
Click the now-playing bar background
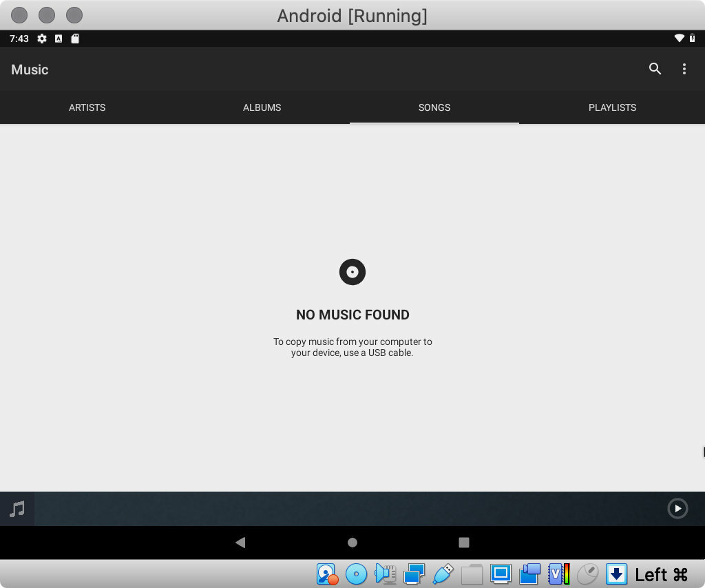click(x=344, y=509)
